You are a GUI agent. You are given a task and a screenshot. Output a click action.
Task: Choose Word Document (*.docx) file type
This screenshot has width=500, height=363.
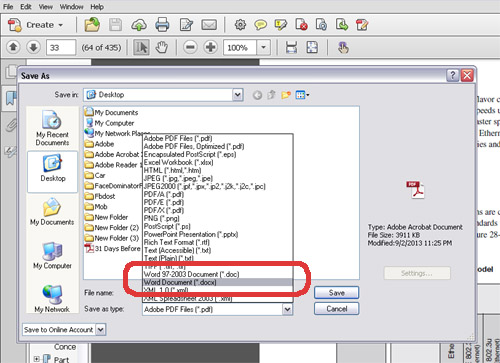[x=218, y=282]
